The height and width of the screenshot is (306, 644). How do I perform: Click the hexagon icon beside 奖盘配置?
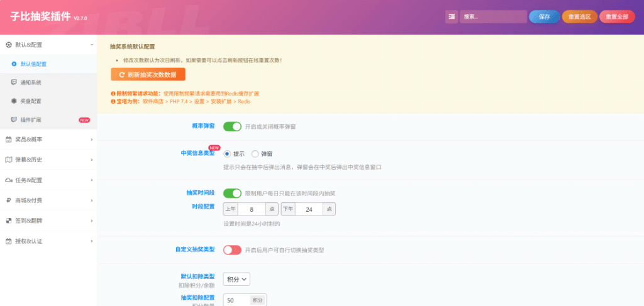pyautogui.click(x=14, y=101)
